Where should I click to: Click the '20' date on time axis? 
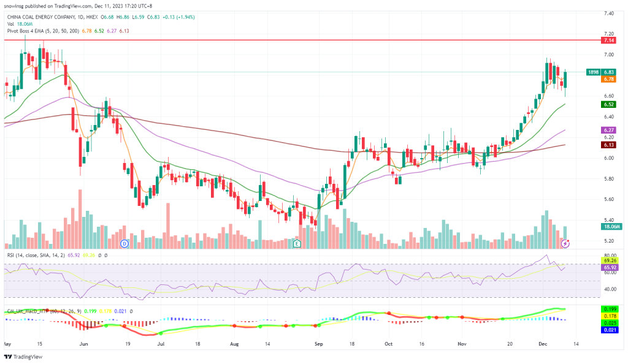(x=510, y=344)
